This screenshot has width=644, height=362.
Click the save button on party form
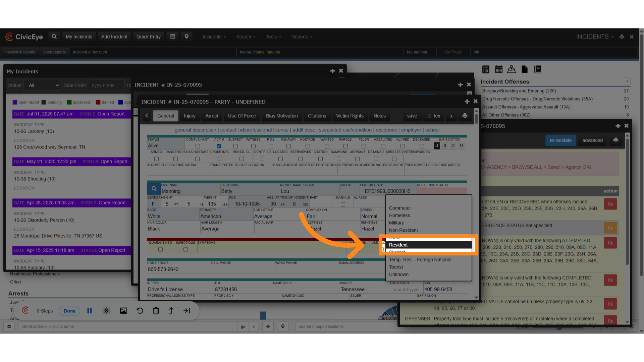click(x=412, y=116)
